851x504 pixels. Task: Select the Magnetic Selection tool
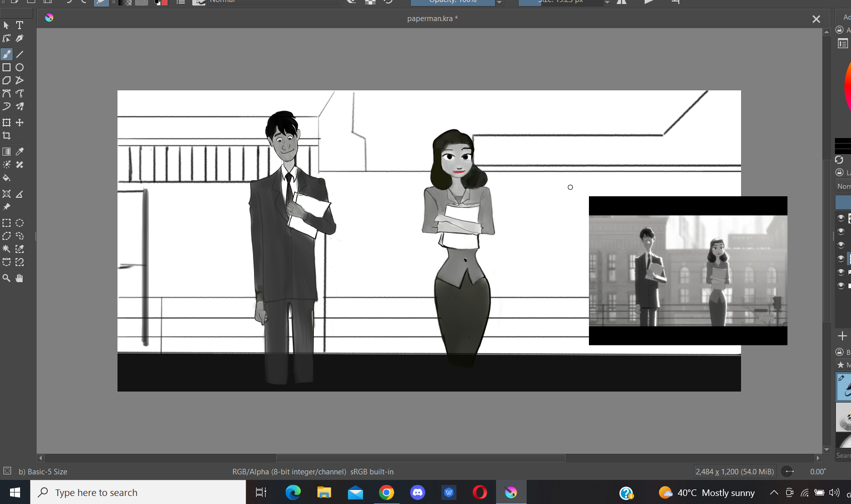20,262
